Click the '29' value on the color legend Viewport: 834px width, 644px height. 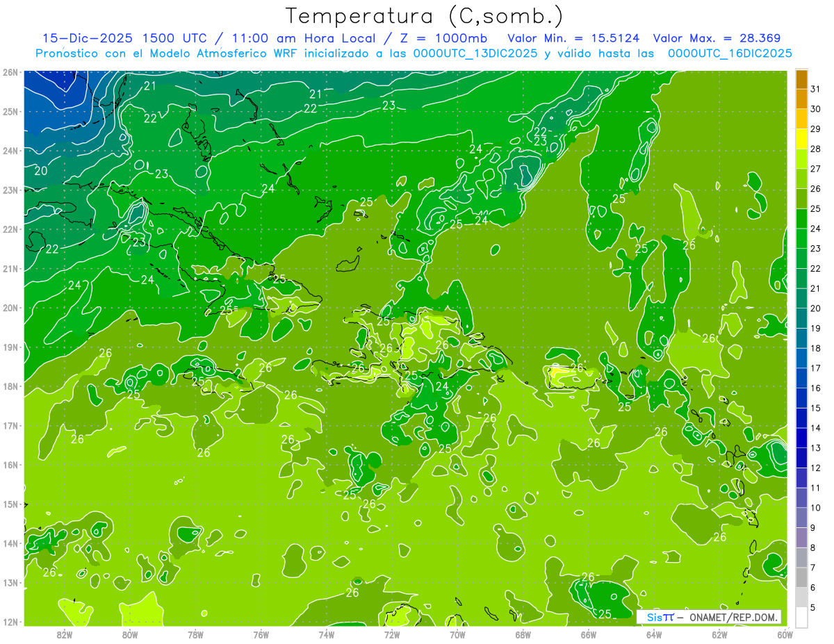tap(816, 129)
